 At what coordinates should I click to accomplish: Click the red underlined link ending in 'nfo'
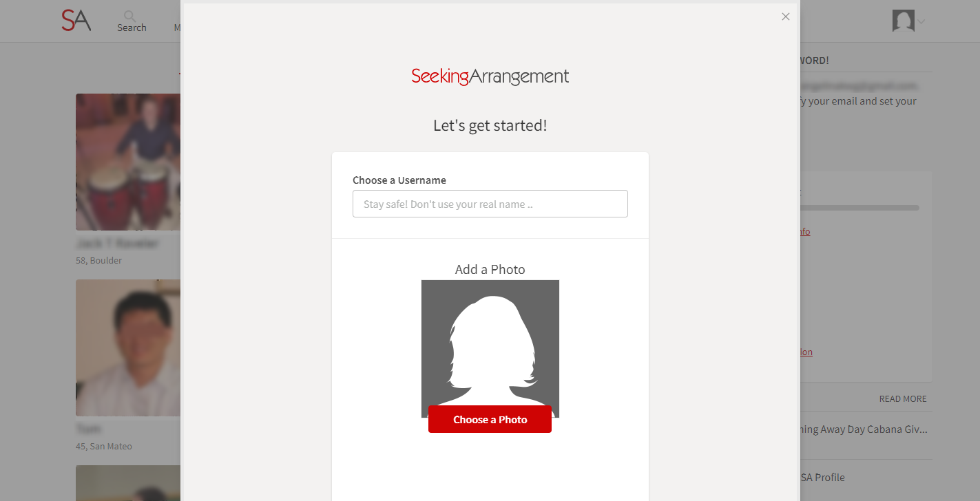click(805, 231)
